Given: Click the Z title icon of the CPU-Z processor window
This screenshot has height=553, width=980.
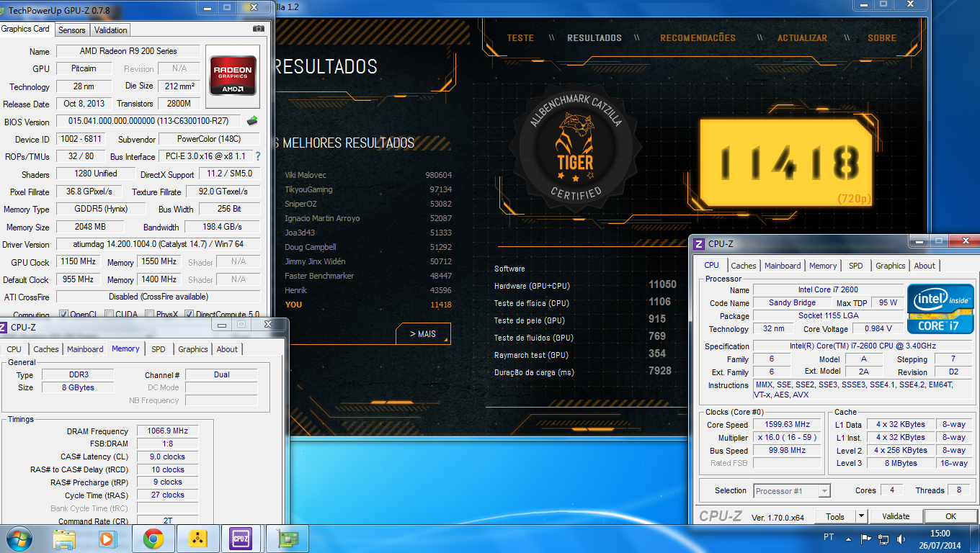Looking at the screenshot, I should point(698,244).
